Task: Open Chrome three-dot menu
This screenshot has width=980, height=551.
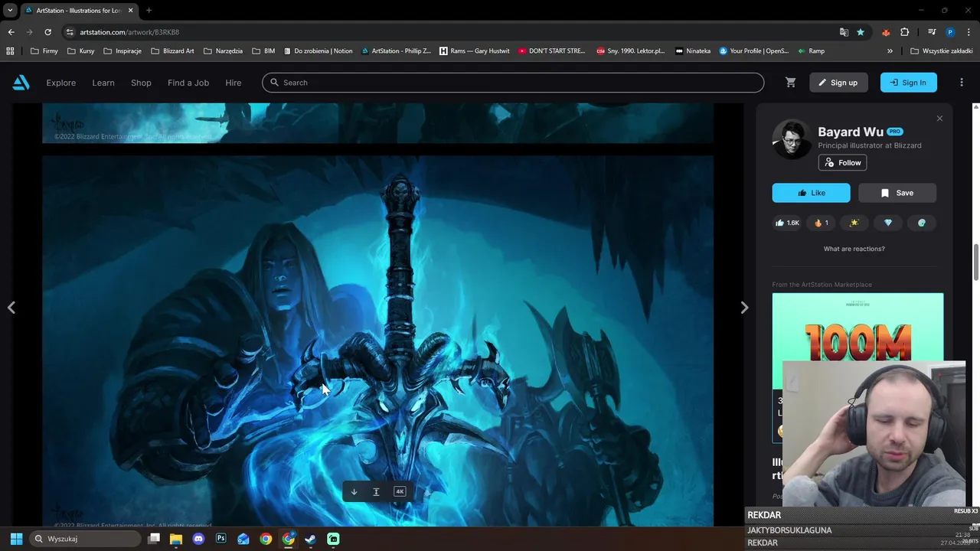Action: coord(969,32)
